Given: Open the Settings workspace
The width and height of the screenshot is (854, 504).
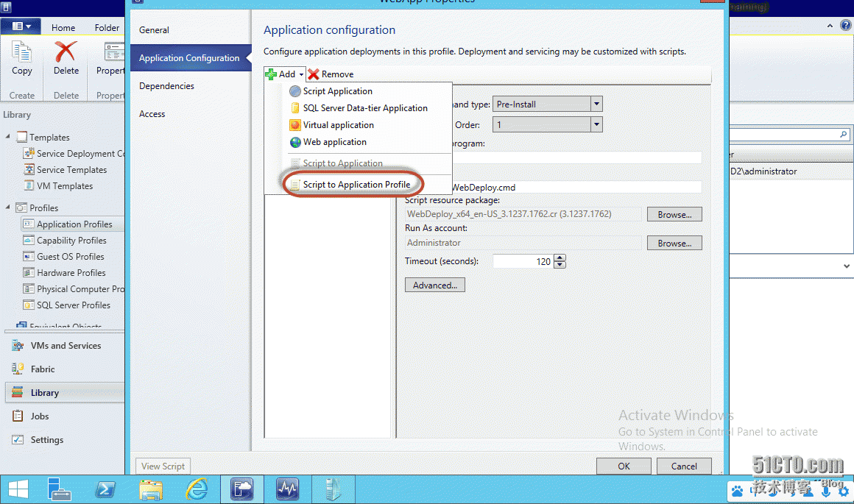Looking at the screenshot, I should click(65, 440).
